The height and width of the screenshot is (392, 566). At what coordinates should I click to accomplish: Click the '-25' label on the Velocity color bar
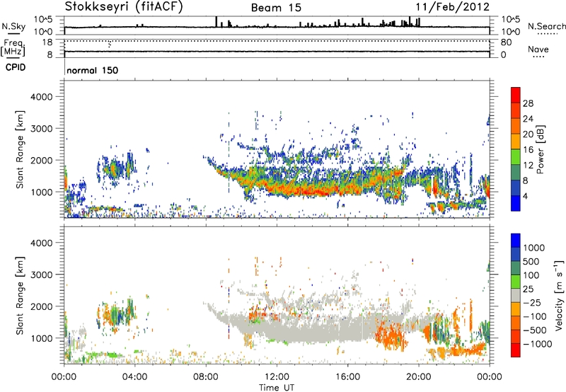[532, 302]
